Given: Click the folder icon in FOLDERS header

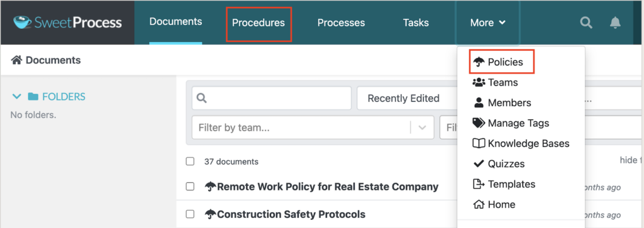Looking at the screenshot, I should (33, 97).
